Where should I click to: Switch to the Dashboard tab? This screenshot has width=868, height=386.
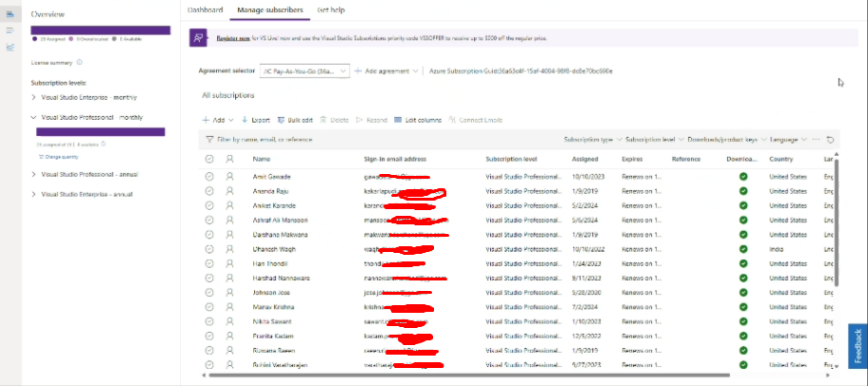pyautogui.click(x=206, y=10)
